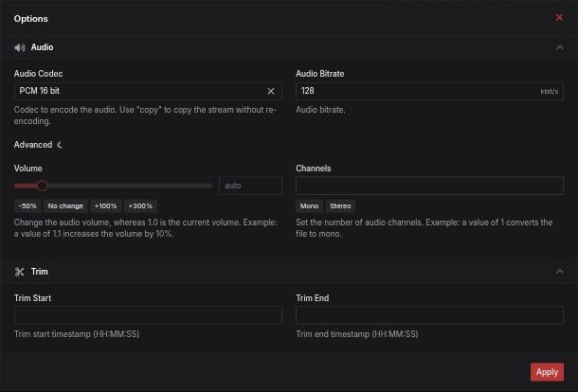Open the Audio Codec dropdown
Screen dimensions: 578x392
148,91
